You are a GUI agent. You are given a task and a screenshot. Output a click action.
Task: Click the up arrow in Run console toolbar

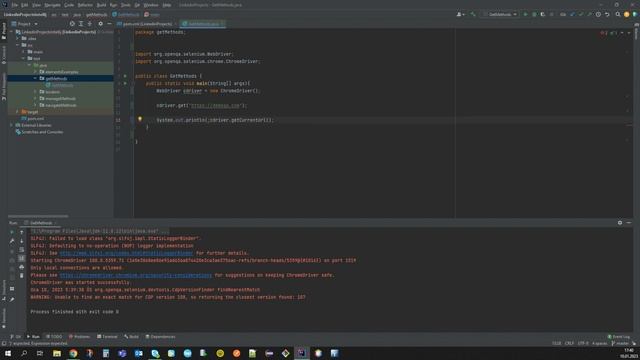[22, 232]
